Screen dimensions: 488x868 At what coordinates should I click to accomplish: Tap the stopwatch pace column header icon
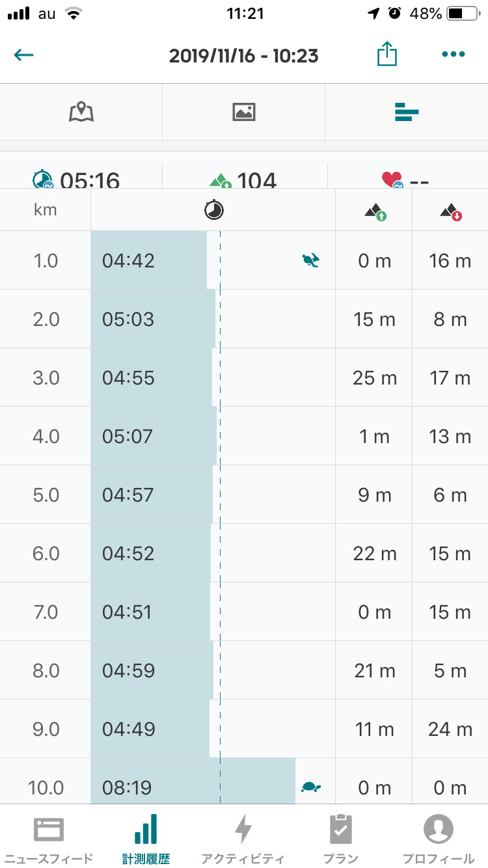(x=213, y=210)
